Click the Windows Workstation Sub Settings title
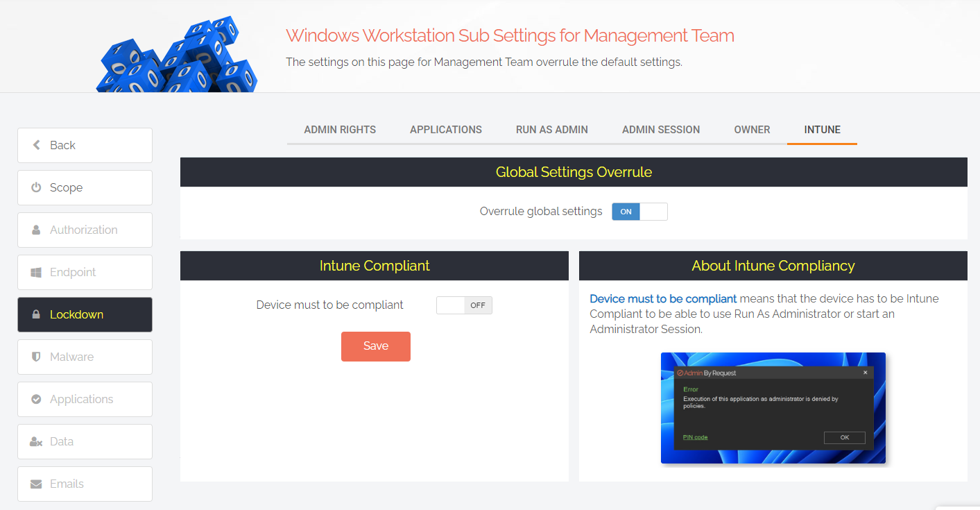 pos(510,35)
